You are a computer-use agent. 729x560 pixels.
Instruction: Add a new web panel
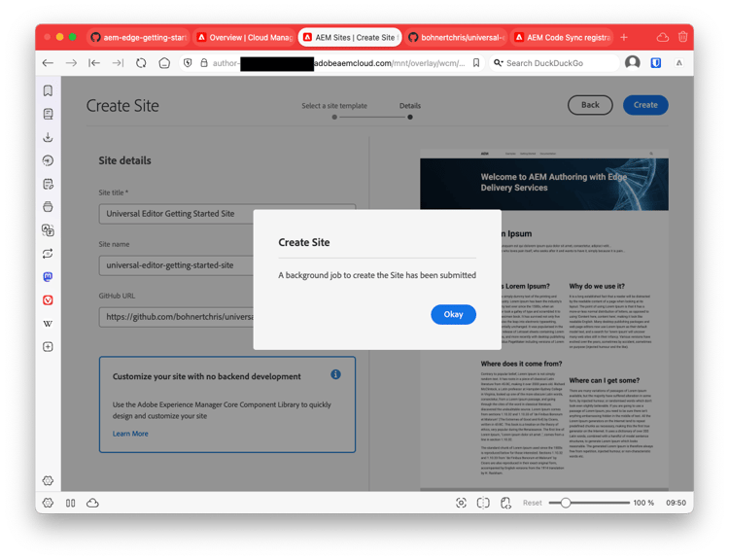[48, 346]
